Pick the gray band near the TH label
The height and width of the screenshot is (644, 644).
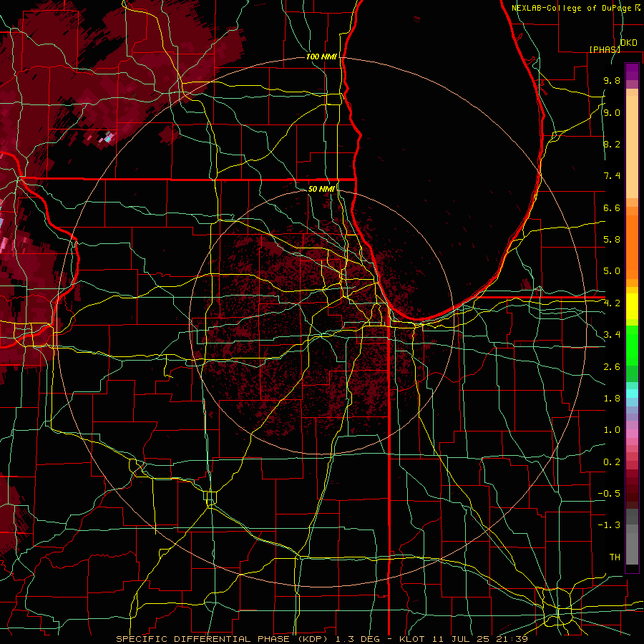(x=632, y=550)
